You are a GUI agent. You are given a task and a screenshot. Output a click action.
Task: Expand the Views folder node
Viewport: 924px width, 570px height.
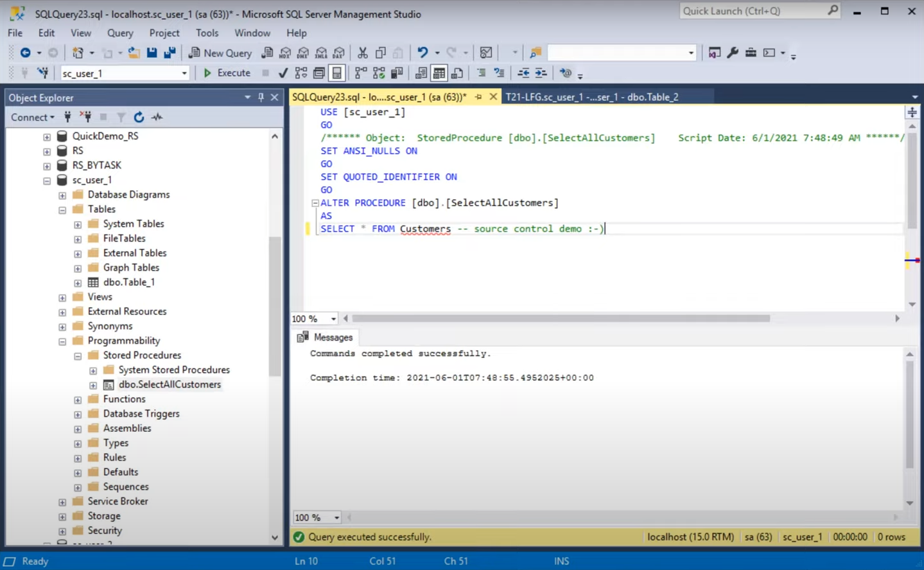[62, 297]
